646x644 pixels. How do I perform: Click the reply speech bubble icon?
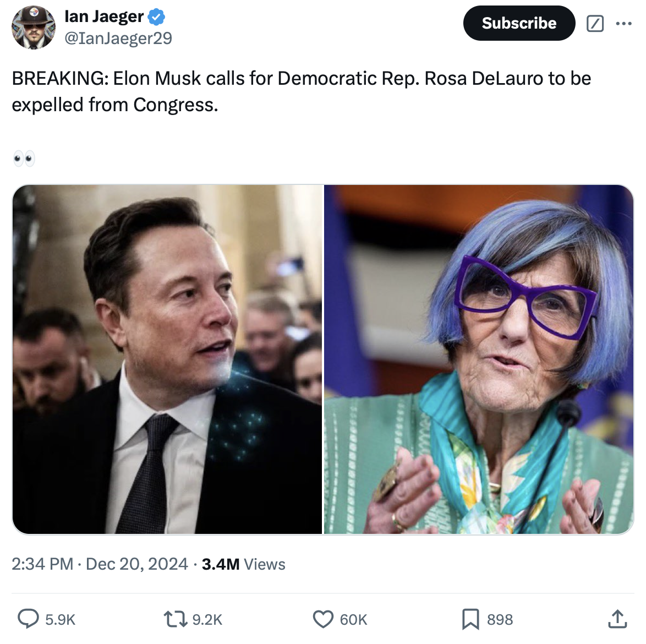point(28,619)
